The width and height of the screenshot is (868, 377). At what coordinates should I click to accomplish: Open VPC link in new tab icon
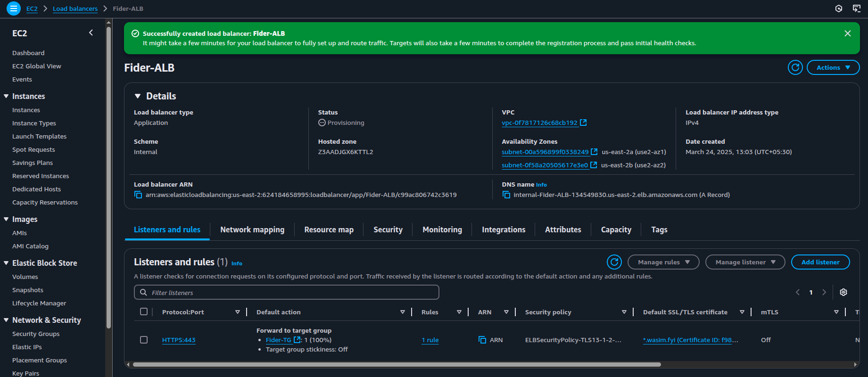click(583, 123)
